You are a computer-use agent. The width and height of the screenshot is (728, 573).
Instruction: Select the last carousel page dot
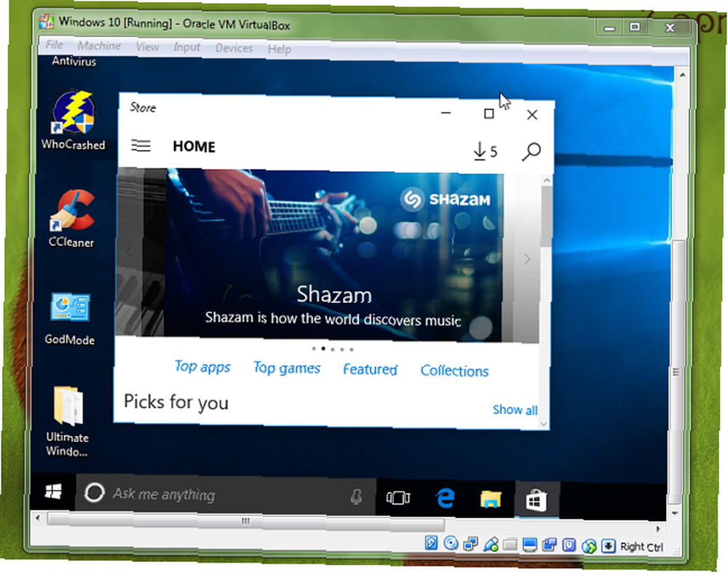pyautogui.click(x=352, y=349)
